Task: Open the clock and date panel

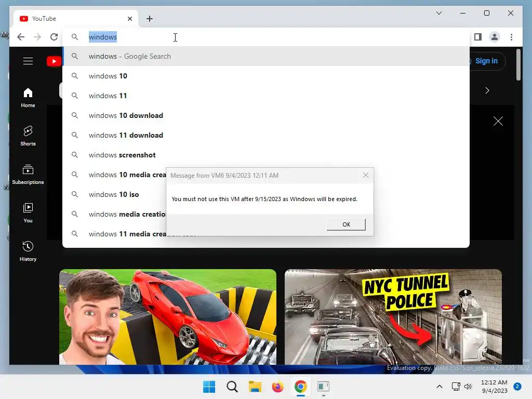Action: click(x=494, y=387)
